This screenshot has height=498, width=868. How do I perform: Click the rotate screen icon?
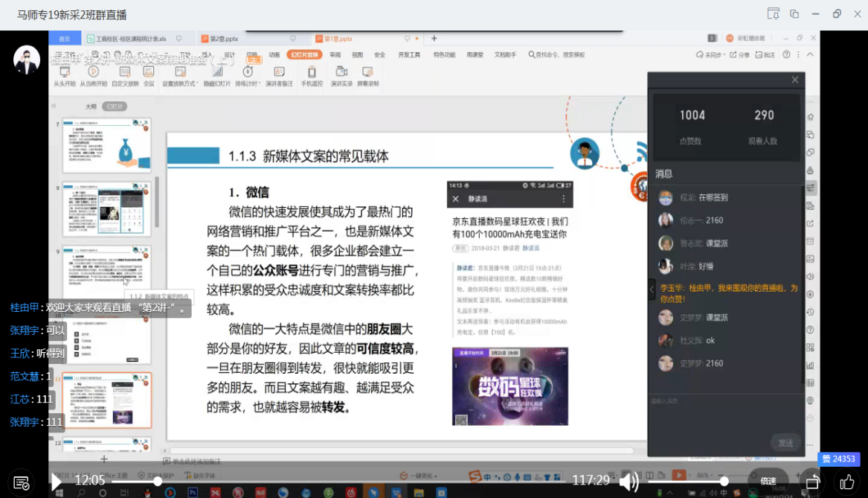coord(813,482)
